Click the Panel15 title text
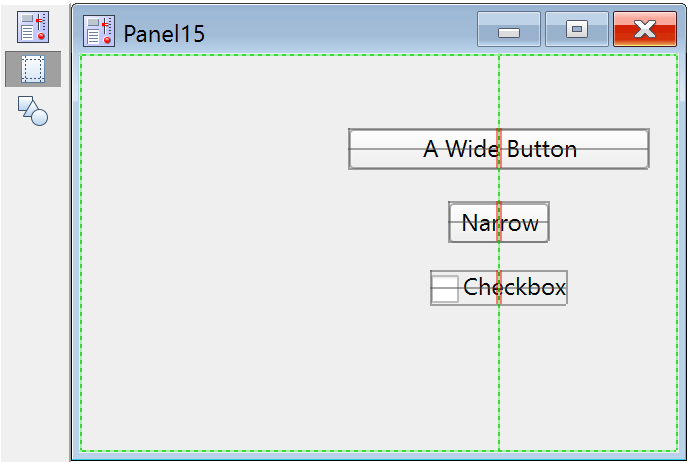The image size is (688, 462). tap(164, 33)
